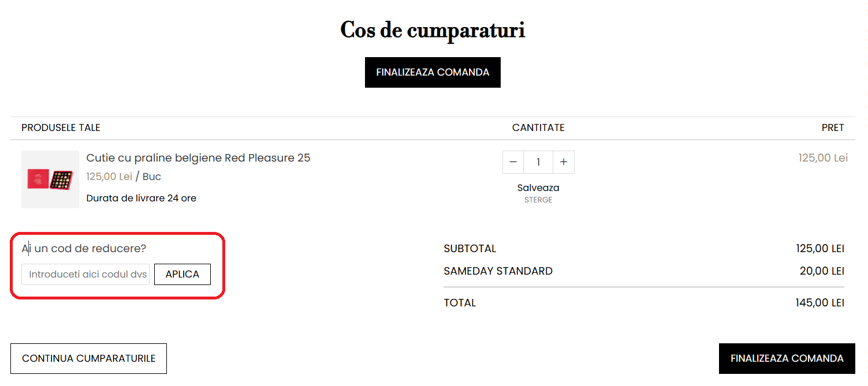Click the SUBTOTAL amount of 125,00 LEI

[x=820, y=248]
